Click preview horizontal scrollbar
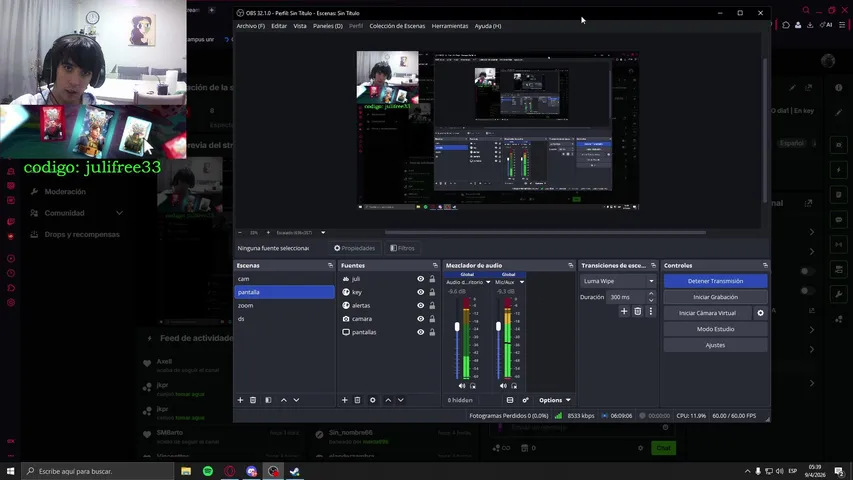 click(545, 232)
